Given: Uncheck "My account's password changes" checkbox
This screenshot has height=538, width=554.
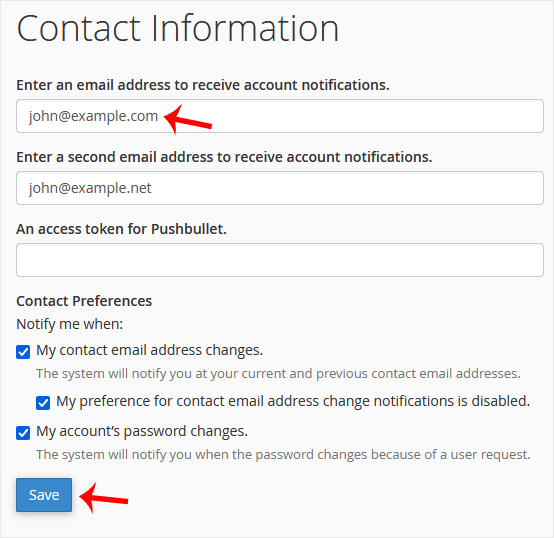Looking at the screenshot, I should pyautogui.click(x=23, y=433).
